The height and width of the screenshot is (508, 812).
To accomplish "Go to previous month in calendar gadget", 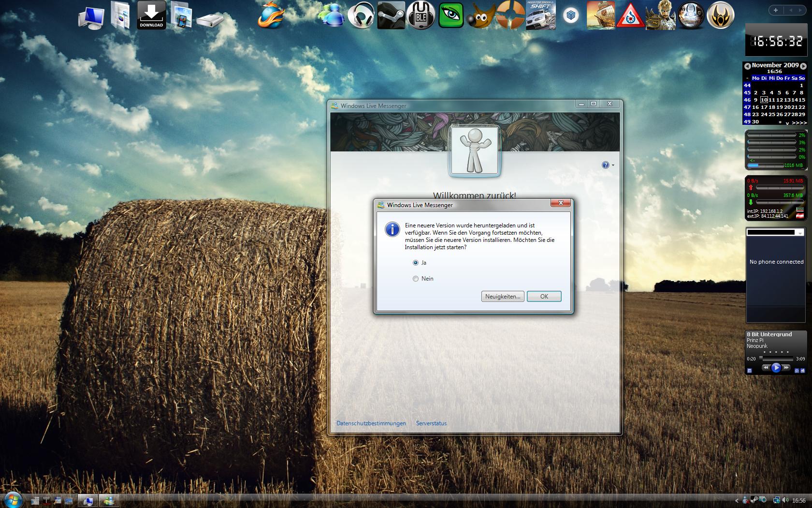I will (747, 66).
